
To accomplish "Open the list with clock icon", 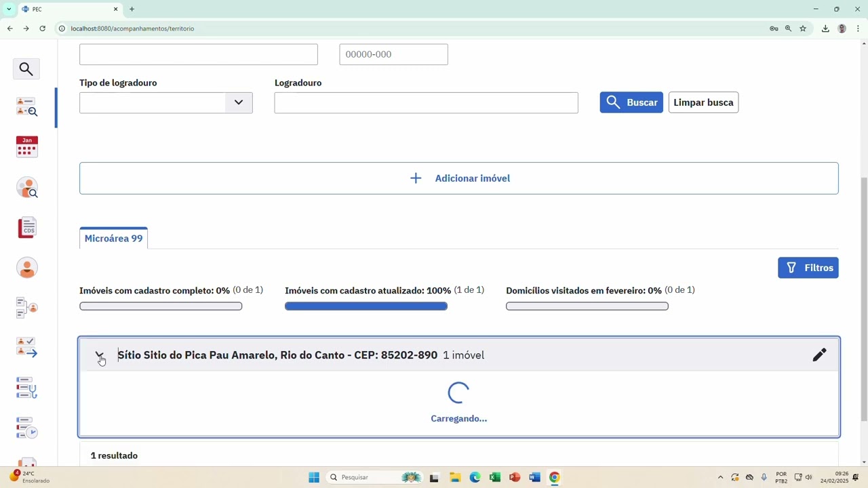I will (26, 428).
